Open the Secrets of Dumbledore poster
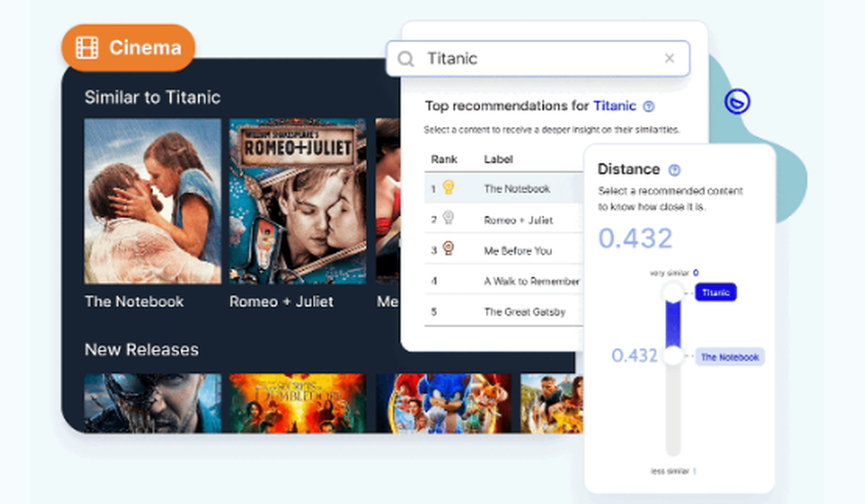 298,403
